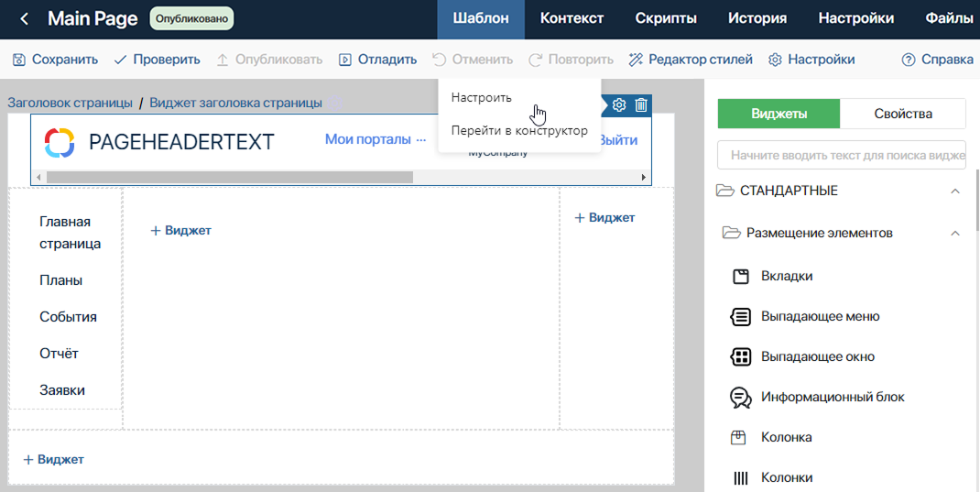Click the PAGEHEADERTEXT heading
980x492 pixels.
pyautogui.click(x=181, y=142)
